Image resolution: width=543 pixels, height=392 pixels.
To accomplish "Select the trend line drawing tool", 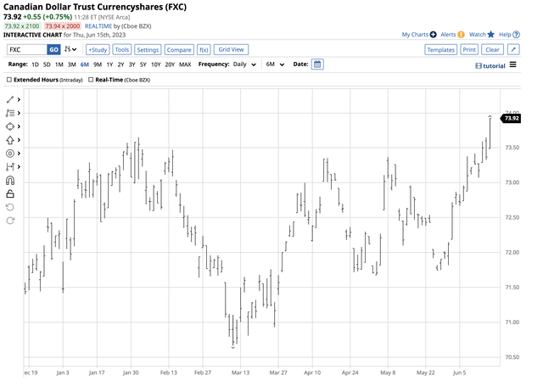I will tap(10, 100).
